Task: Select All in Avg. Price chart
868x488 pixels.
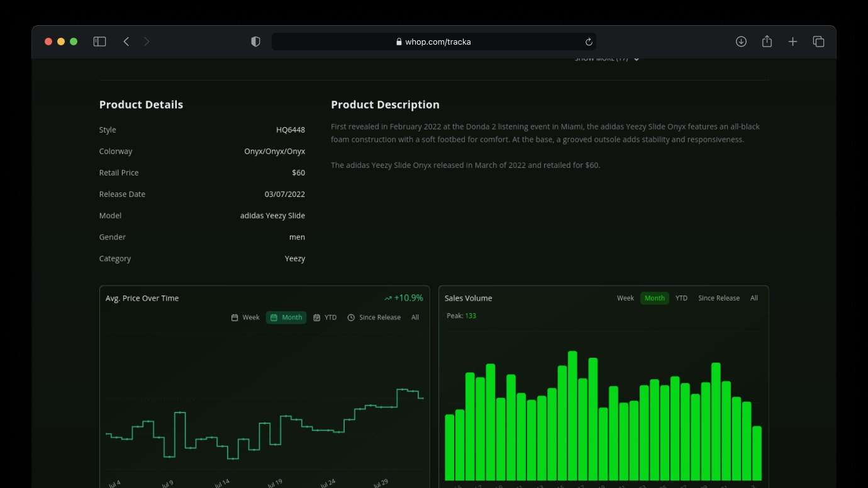Action: (415, 318)
